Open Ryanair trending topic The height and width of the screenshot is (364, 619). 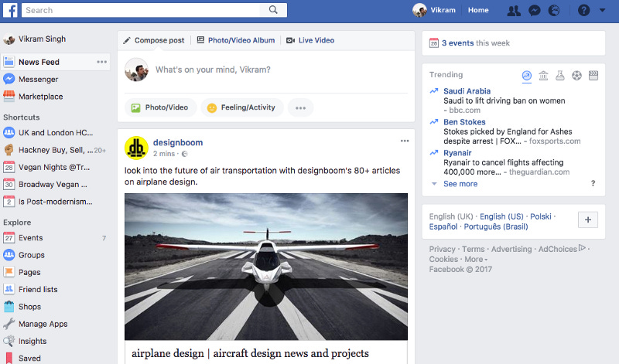(x=457, y=153)
